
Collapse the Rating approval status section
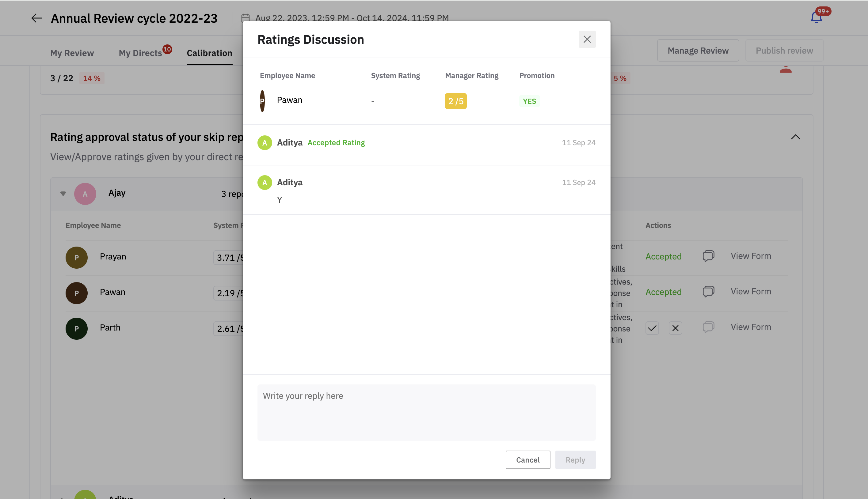click(x=795, y=137)
